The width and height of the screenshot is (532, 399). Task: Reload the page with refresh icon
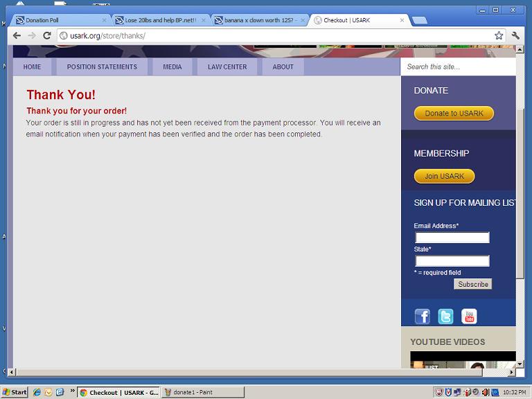[47, 35]
